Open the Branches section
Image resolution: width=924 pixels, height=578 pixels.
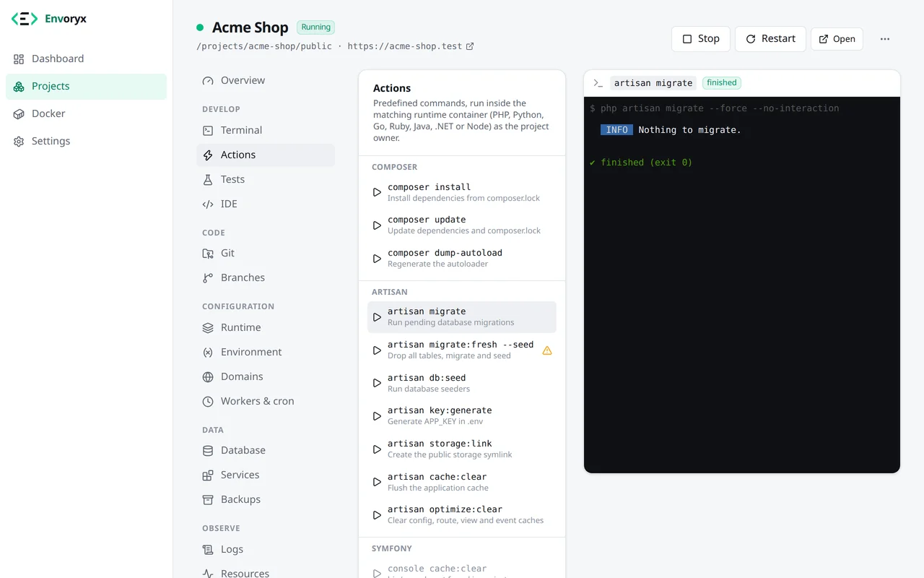tap(266, 277)
